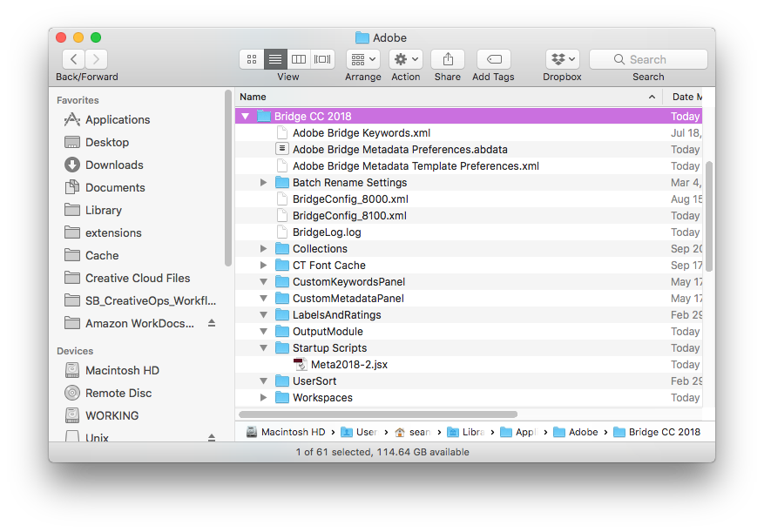
Task: Open extensions folder in sidebar
Action: 113,232
